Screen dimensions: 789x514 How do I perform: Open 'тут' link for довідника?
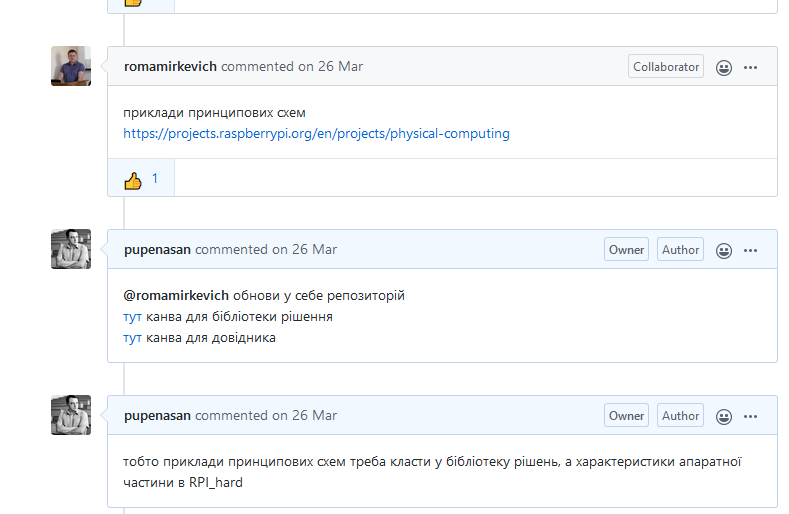tap(132, 338)
